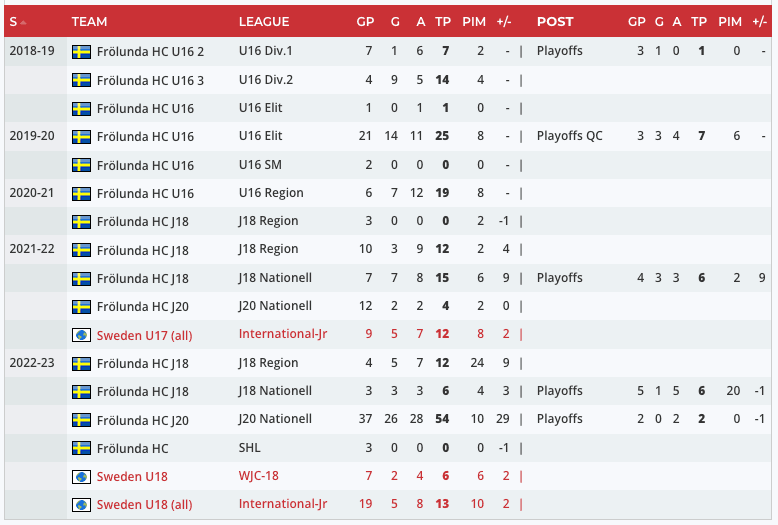
Task: Open the Sweden U17 (all) team link
Action: point(144,335)
